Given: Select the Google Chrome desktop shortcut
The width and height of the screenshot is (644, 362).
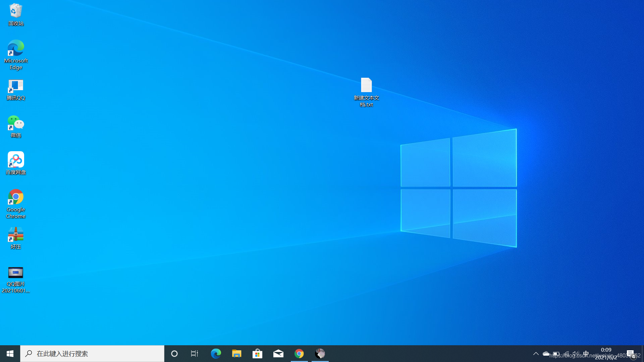Looking at the screenshot, I should tap(16, 204).
